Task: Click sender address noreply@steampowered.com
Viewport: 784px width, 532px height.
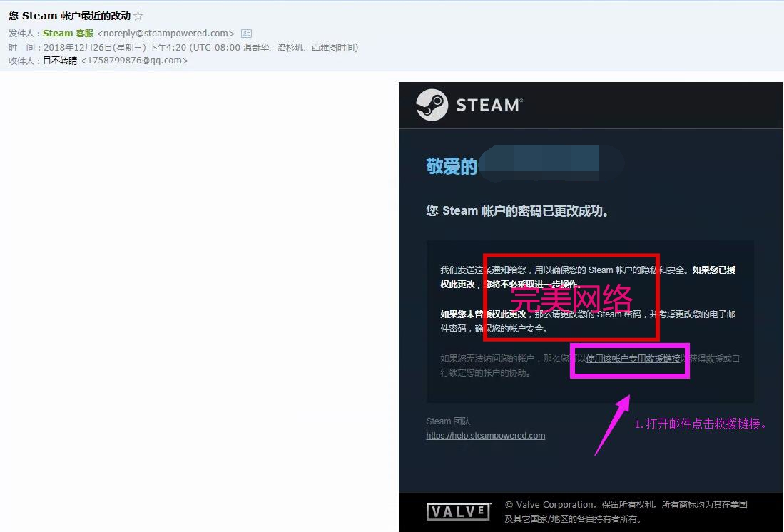Action: click(x=166, y=34)
